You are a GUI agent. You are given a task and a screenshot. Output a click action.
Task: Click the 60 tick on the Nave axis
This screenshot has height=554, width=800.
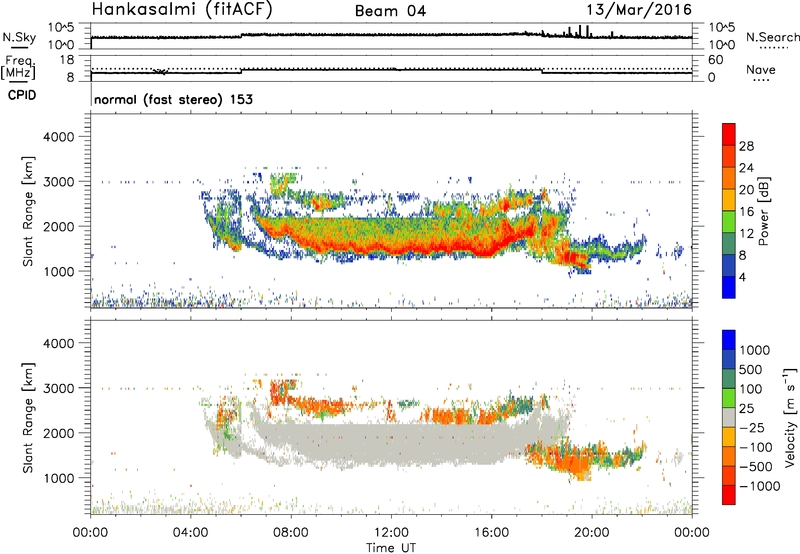[x=715, y=60]
